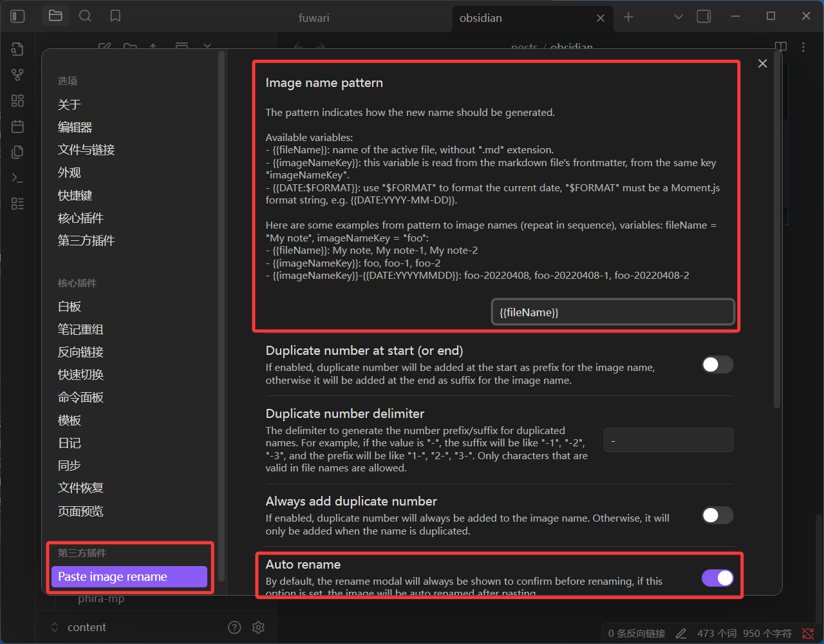The width and height of the screenshot is (824, 644).
Task: Close the settings dialog
Action: (x=762, y=63)
